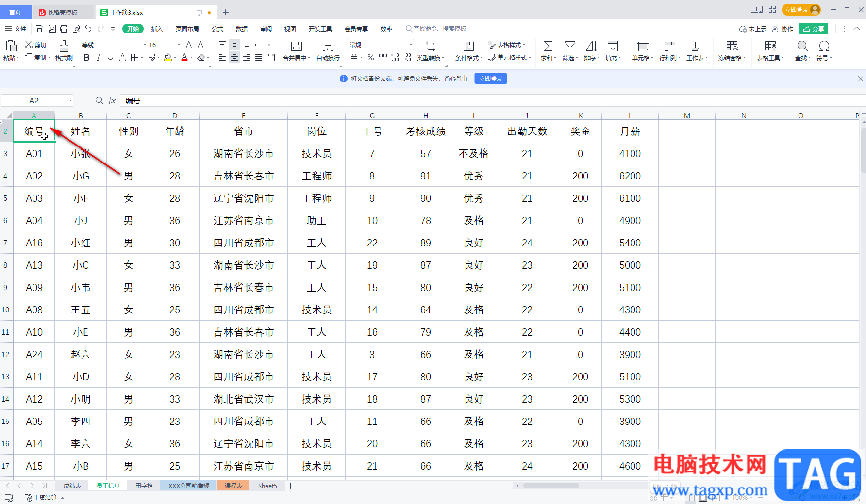The height and width of the screenshot is (504, 866).
Task: Click the Type Conversion icon
Action: click(x=431, y=46)
